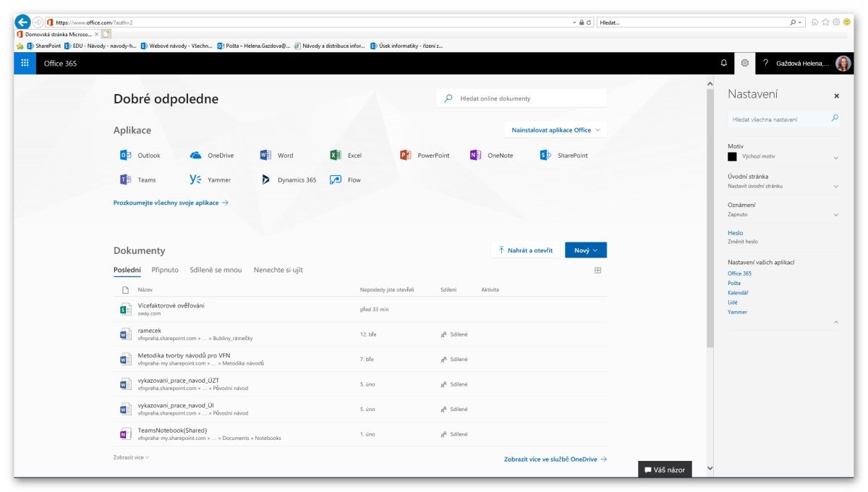The image size is (868, 492).
Task: Click the black Výchozí motiv color swatch
Action: click(x=732, y=156)
